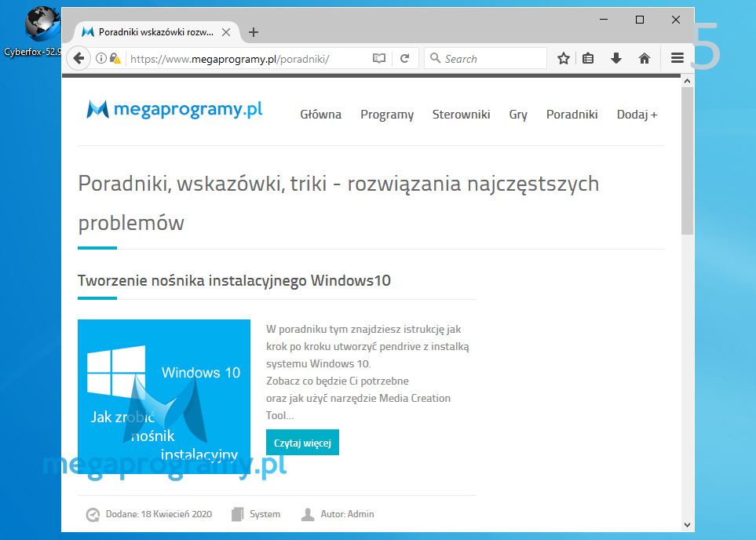The image size is (756, 540).
Task: Minimize the Cyberfox browser window
Action: pyautogui.click(x=604, y=20)
